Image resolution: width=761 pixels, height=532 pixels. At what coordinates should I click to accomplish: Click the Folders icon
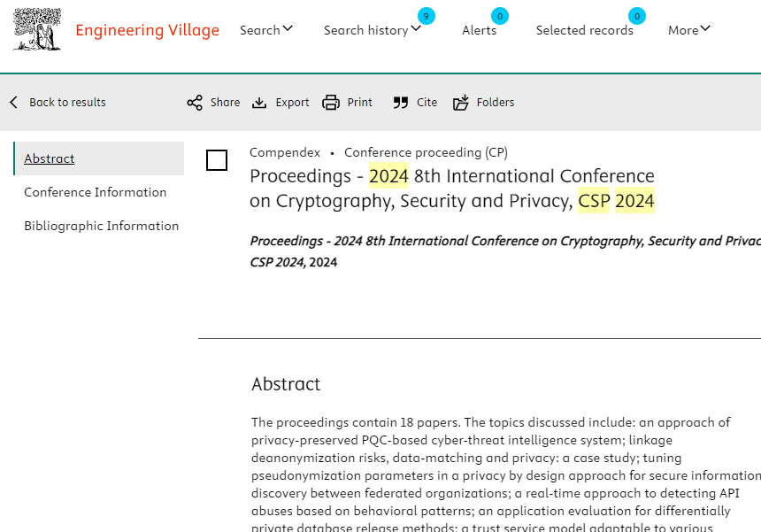(461, 103)
